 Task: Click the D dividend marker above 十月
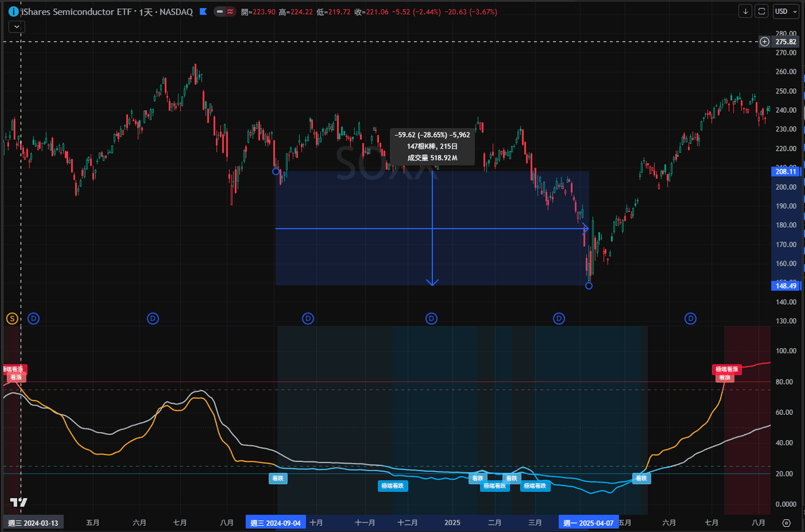(308, 319)
